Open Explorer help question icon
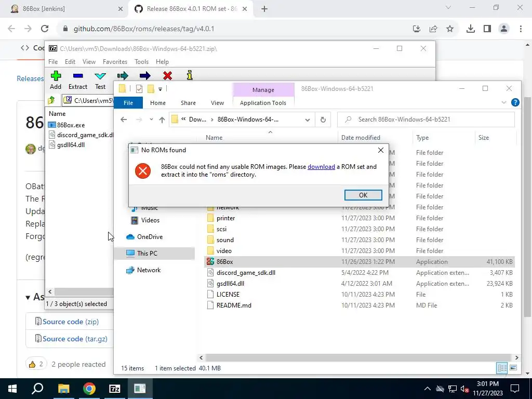532x399 pixels. click(515, 102)
